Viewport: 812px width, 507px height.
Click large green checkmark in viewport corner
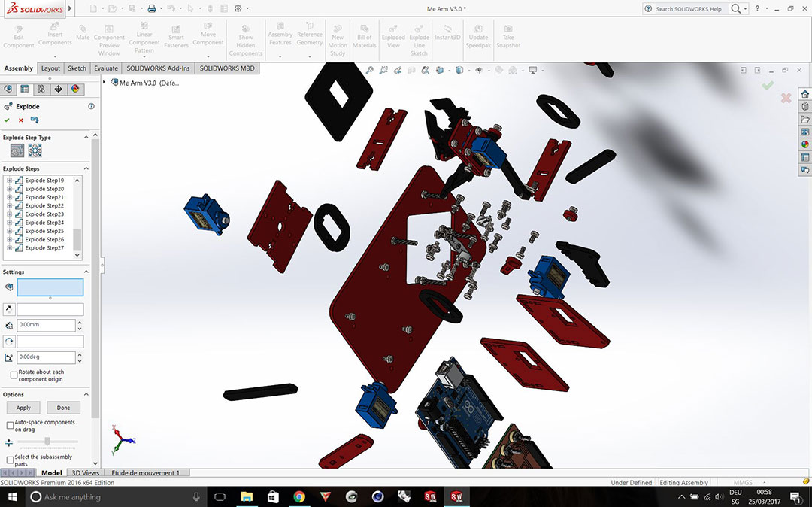tap(768, 86)
